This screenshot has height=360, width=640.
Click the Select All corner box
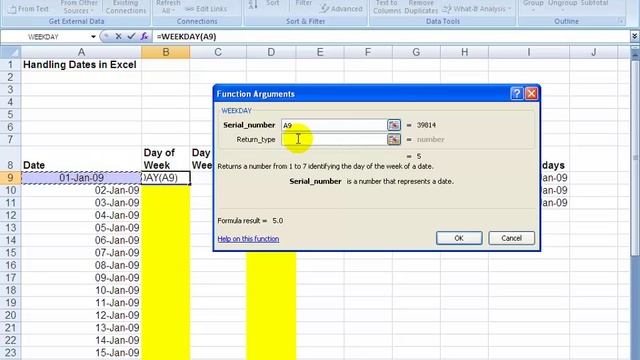[x=11, y=52]
